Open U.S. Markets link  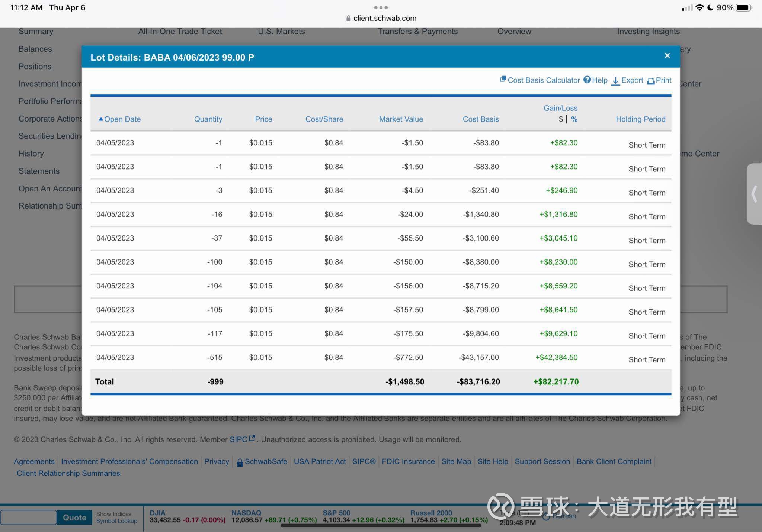click(x=281, y=31)
